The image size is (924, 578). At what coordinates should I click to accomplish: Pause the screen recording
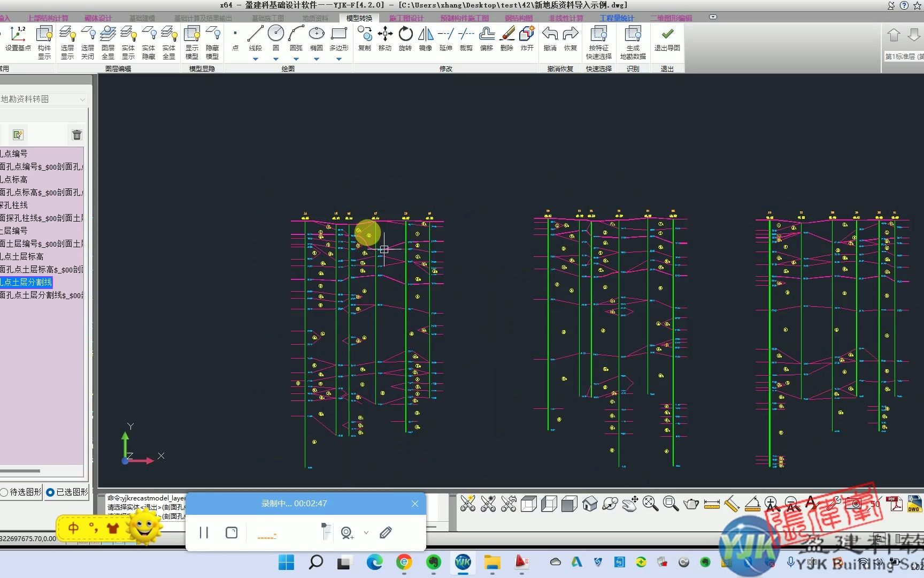[x=204, y=533]
